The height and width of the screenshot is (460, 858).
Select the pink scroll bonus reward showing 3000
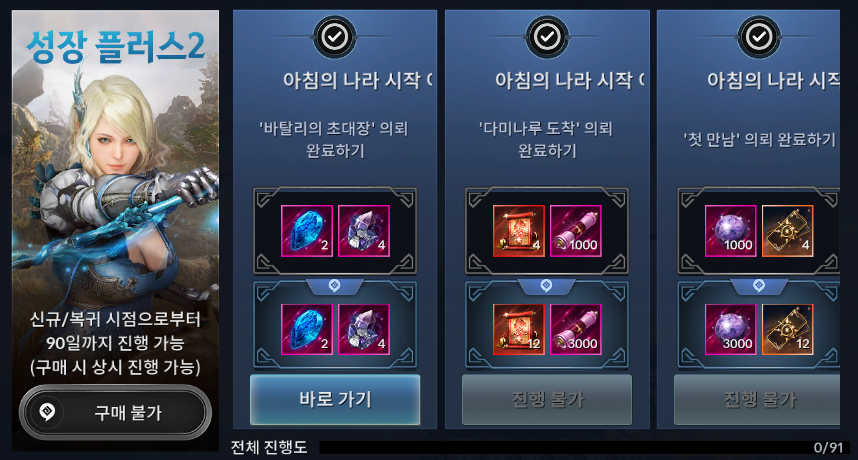[576, 329]
